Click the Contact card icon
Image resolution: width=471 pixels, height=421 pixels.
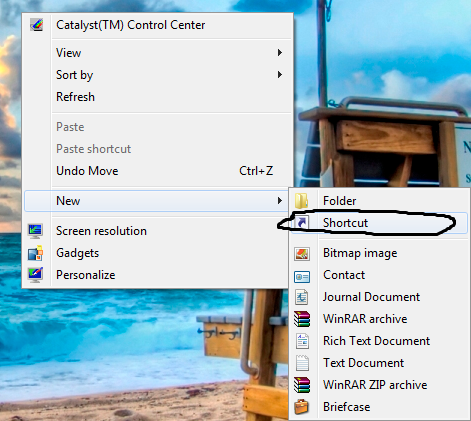click(302, 277)
